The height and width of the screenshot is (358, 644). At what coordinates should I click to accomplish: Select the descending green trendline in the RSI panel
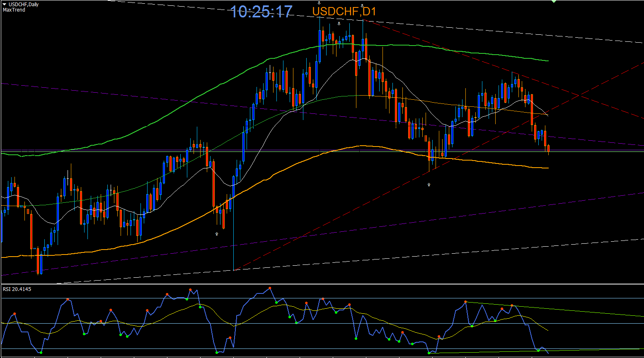click(x=554, y=309)
